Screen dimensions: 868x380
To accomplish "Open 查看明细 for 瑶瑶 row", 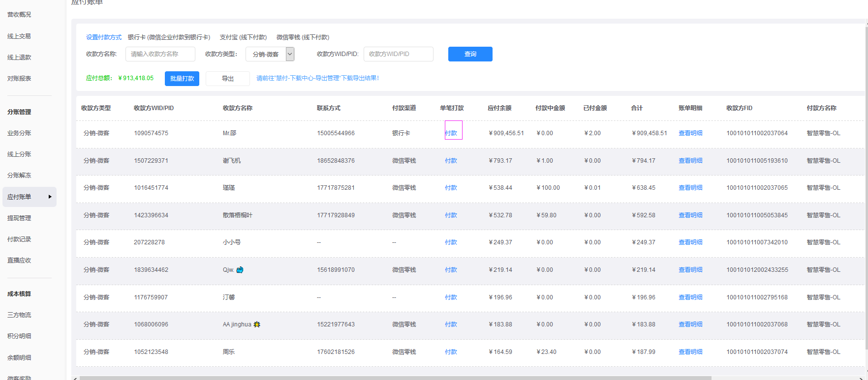I will (x=690, y=188).
